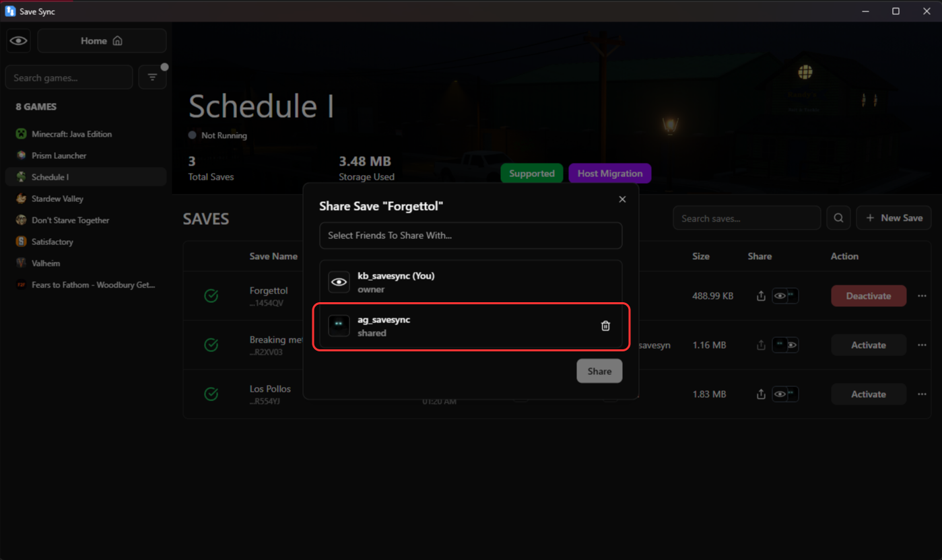Create a New Save
The width and height of the screenshot is (942, 560).
coord(894,218)
